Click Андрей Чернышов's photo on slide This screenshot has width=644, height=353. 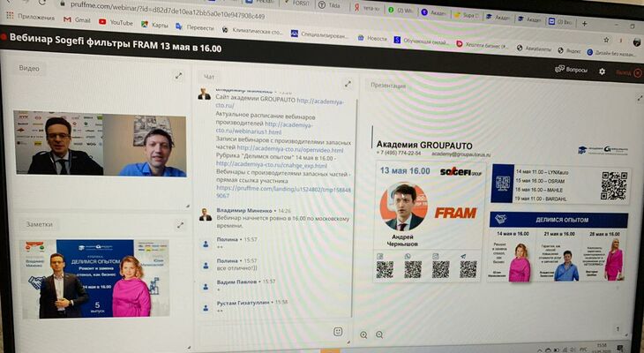[x=404, y=207]
